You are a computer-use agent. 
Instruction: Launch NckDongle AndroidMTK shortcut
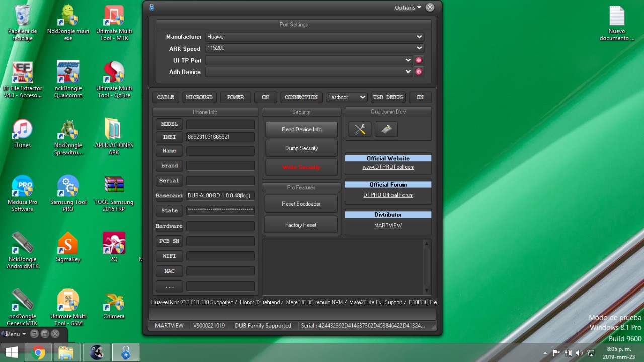point(22,251)
